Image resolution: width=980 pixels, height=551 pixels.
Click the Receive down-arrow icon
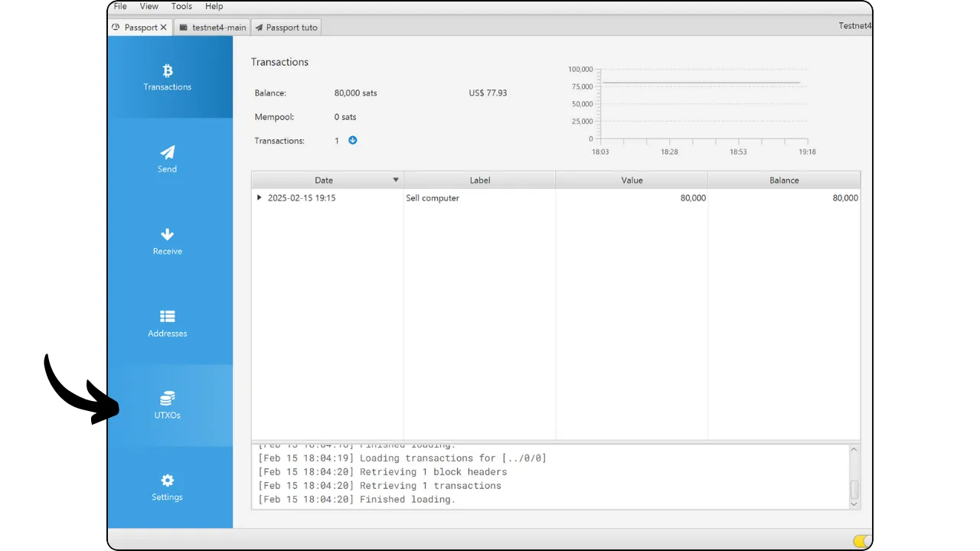pyautogui.click(x=168, y=235)
